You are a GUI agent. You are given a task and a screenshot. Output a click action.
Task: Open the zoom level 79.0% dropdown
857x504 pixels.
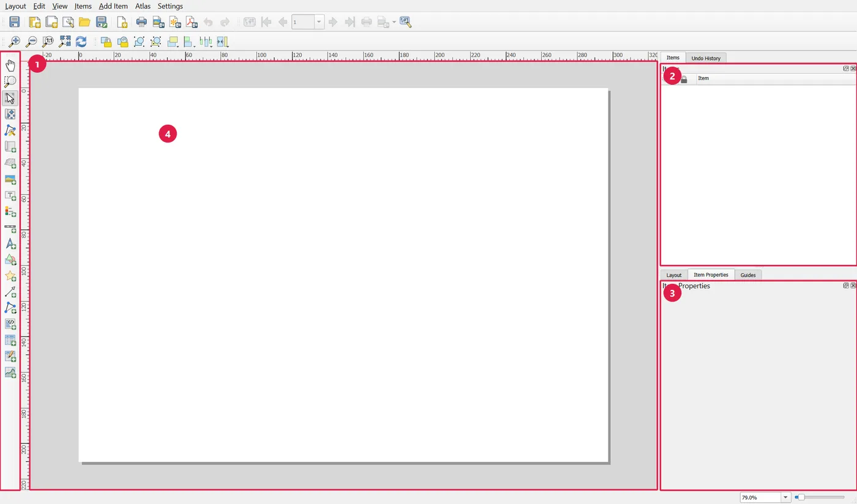coord(785,497)
